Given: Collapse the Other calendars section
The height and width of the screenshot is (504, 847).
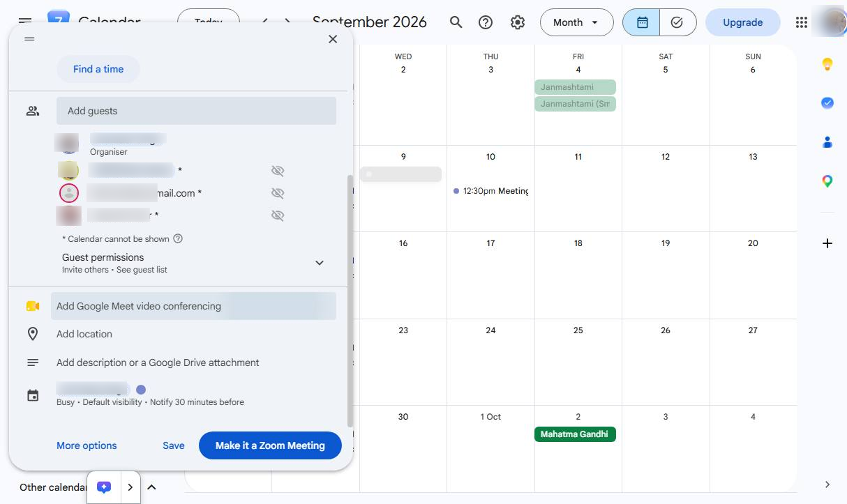Looking at the screenshot, I should [151, 487].
